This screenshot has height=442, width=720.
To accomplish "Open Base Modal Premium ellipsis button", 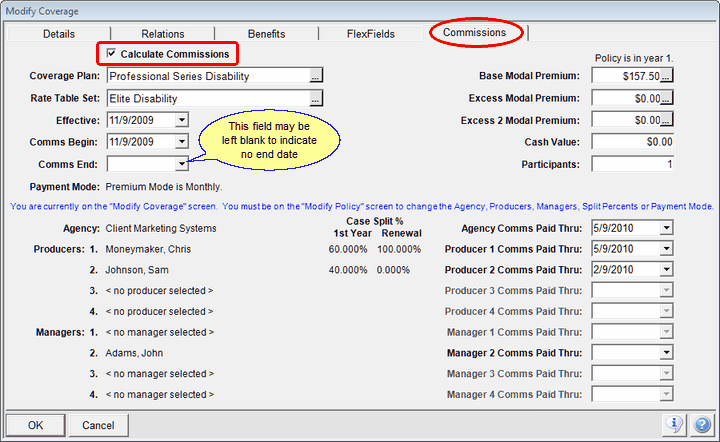I will pos(666,76).
